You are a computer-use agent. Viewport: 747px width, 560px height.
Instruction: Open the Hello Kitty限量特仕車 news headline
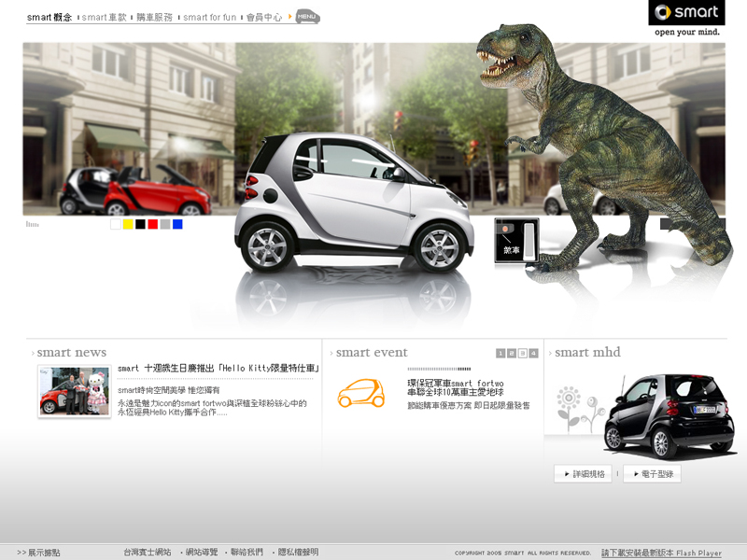[218, 368]
